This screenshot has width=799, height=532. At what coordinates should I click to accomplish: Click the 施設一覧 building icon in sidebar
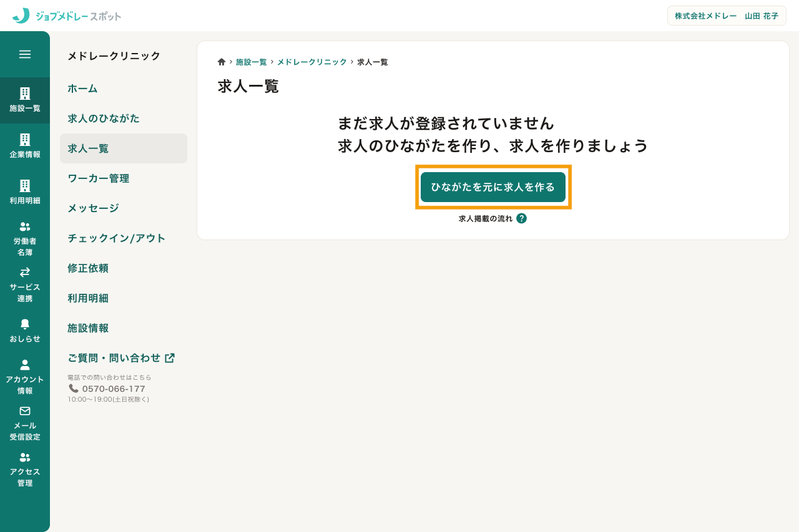click(x=25, y=94)
